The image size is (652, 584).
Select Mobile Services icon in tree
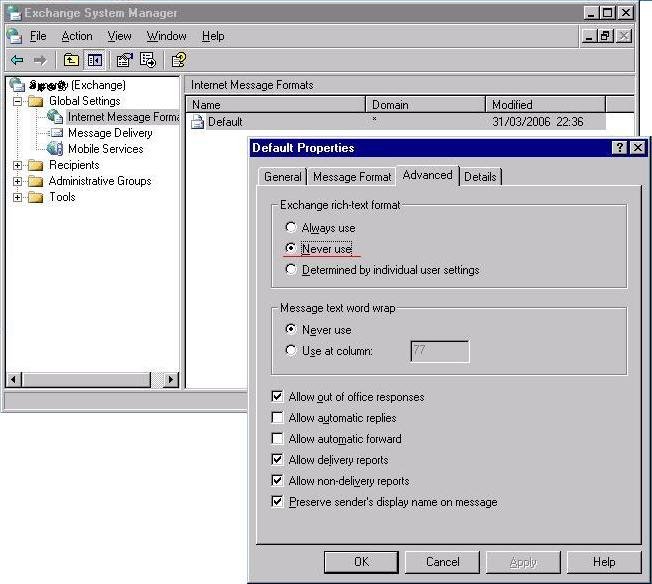(x=54, y=149)
